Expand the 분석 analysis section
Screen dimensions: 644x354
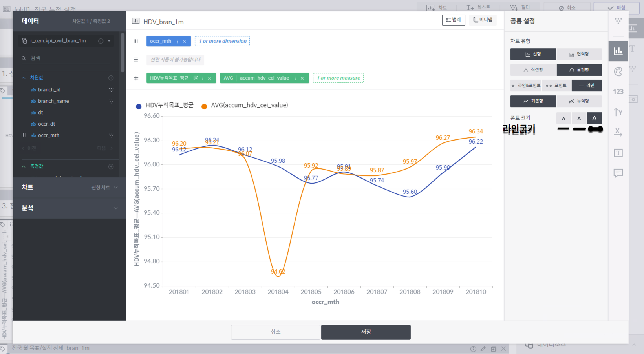tap(70, 208)
